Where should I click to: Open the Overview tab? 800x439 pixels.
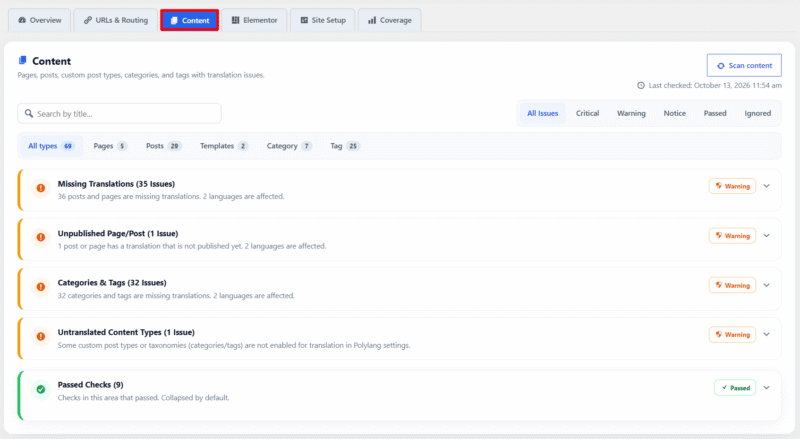(x=39, y=20)
